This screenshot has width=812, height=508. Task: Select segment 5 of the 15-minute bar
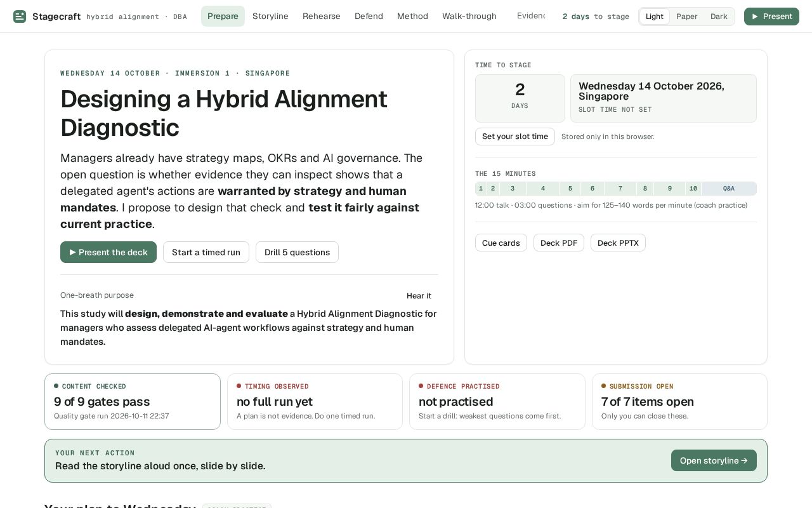570,189
